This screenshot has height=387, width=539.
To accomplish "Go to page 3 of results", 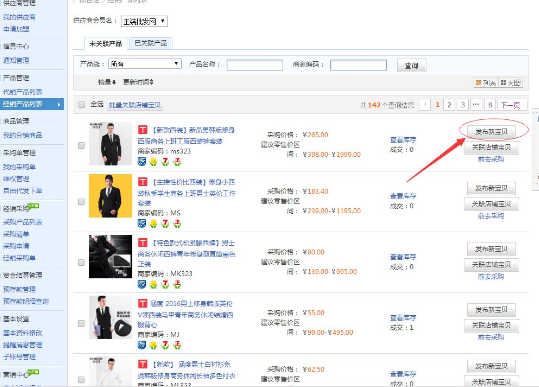I will (463, 104).
